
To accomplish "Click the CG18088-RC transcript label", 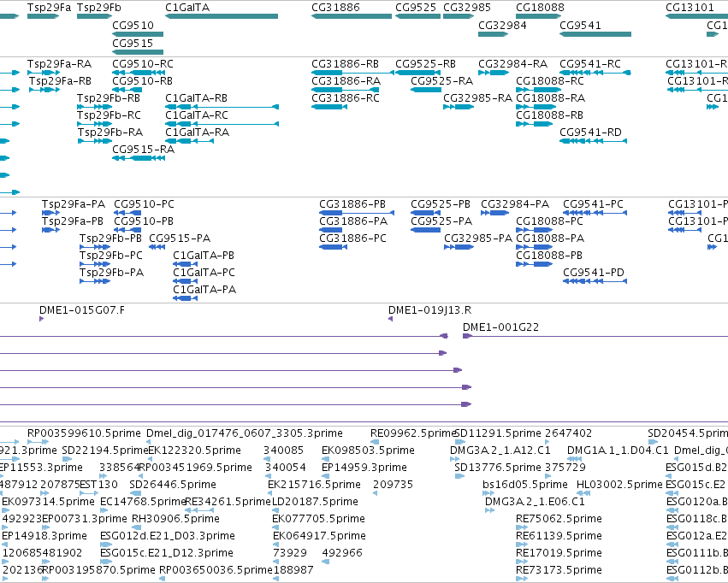I will [x=550, y=81].
